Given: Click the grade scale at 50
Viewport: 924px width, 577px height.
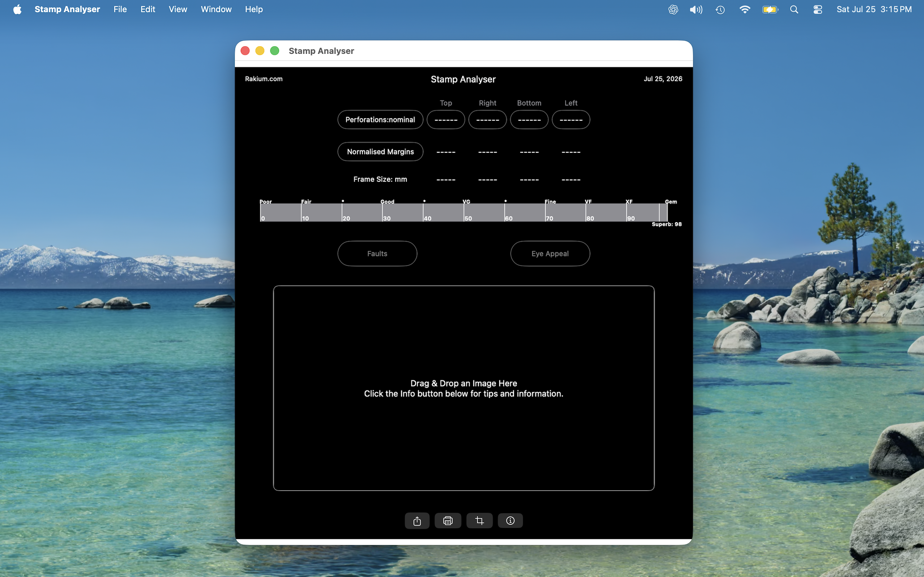Looking at the screenshot, I should (x=464, y=212).
